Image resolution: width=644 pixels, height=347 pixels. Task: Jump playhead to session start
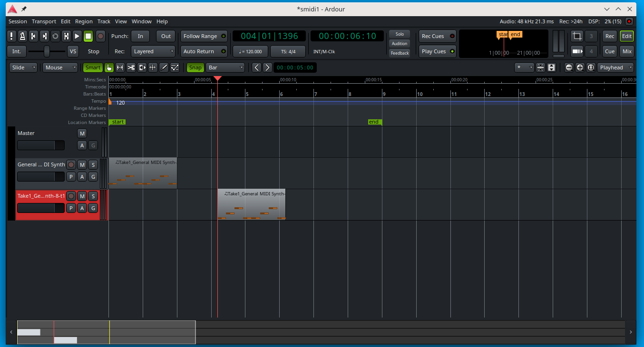point(33,36)
